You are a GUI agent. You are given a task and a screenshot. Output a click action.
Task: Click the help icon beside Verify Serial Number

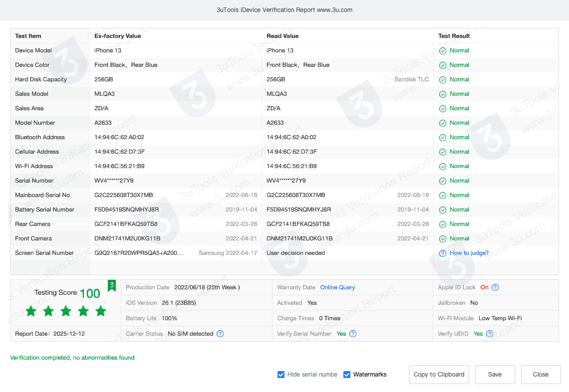click(x=353, y=334)
